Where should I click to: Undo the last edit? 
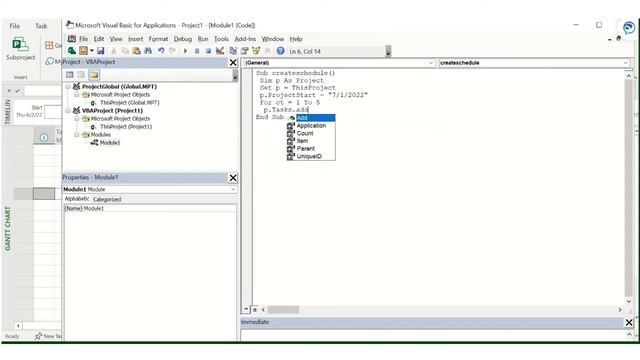161,51
